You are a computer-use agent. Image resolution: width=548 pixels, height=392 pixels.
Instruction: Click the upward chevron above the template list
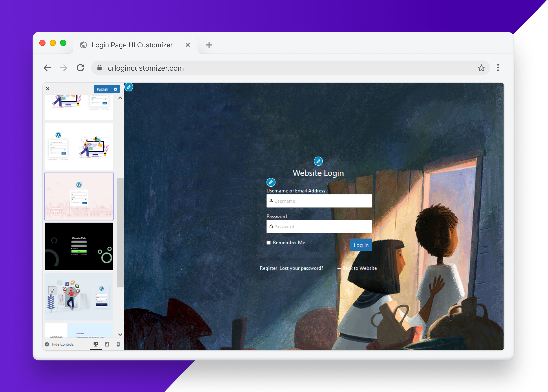click(120, 98)
